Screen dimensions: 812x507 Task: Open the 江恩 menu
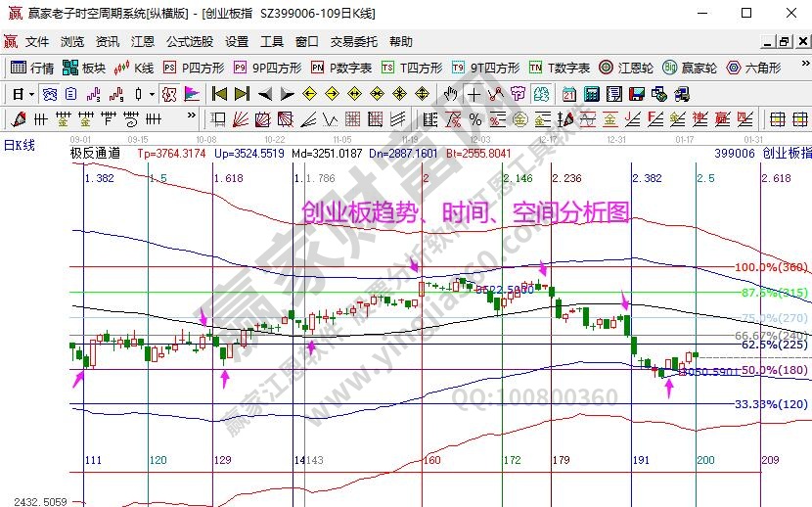click(x=143, y=42)
